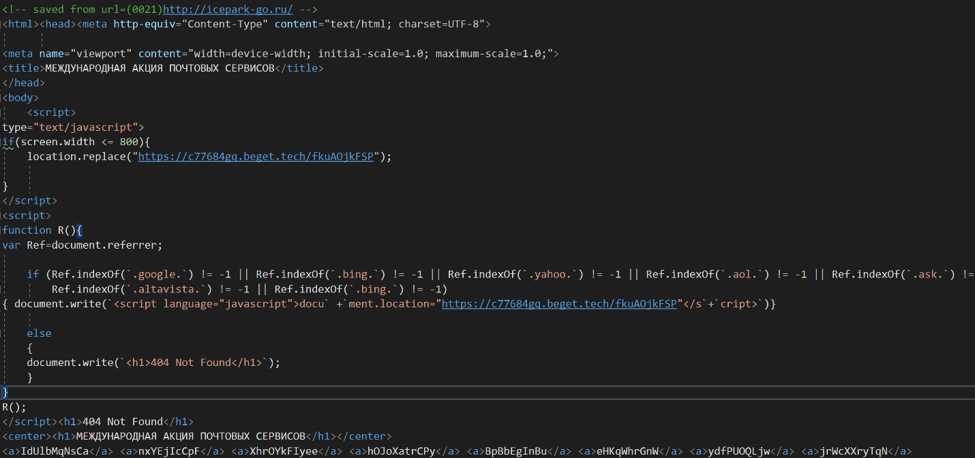Viewport: 975px width, 458px height.
Task: Click the Ref.indexOf(`.altavista.`) expression
Action: pos(135,289)
